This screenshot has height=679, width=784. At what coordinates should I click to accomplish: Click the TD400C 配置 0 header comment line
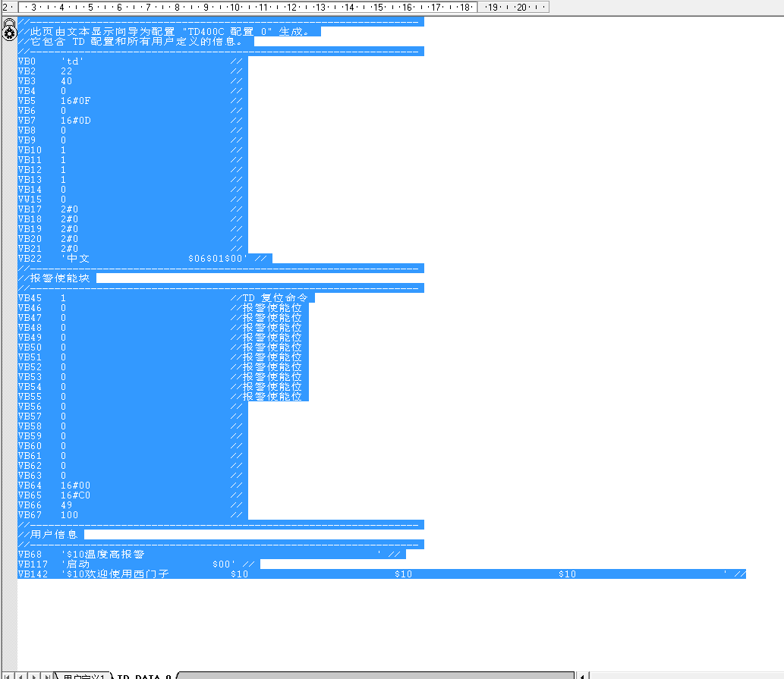(169, 31)
